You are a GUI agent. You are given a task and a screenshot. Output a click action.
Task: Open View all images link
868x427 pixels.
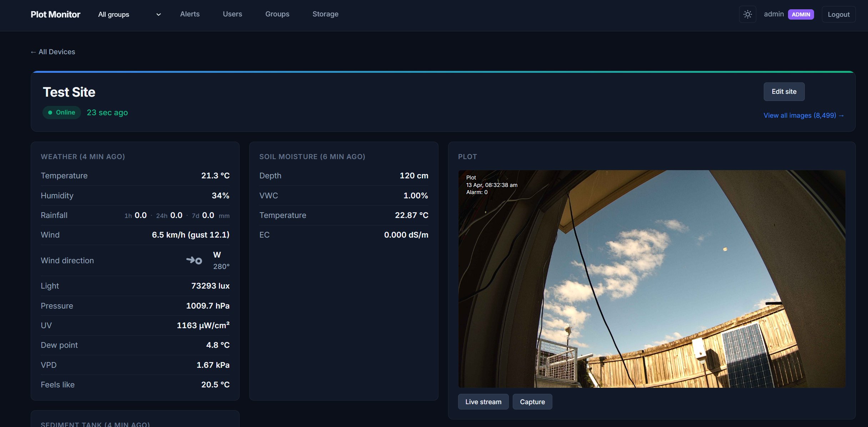tap(803, 115)
